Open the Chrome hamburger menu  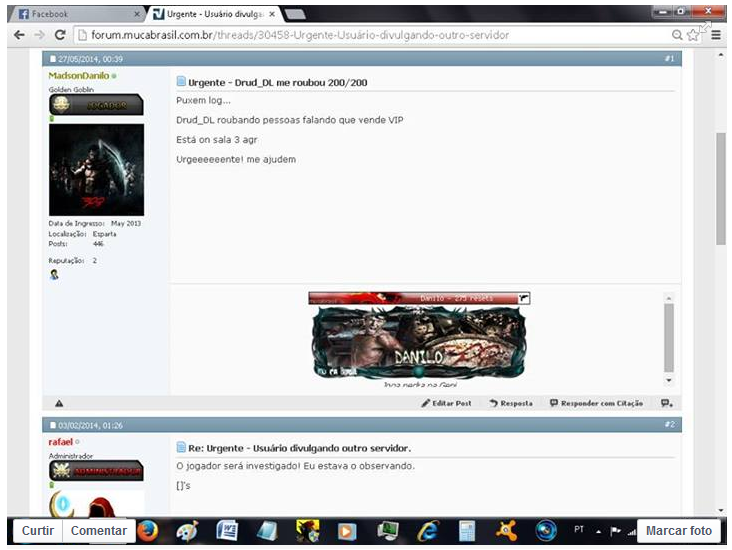click(x=715, y=35)
